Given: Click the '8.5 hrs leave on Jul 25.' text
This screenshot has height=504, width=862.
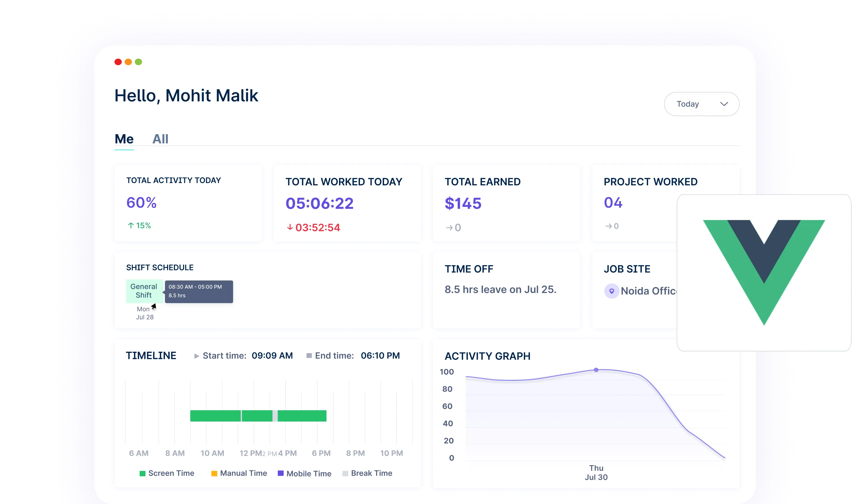Looking at the screenshot, I should pos(501,289).
